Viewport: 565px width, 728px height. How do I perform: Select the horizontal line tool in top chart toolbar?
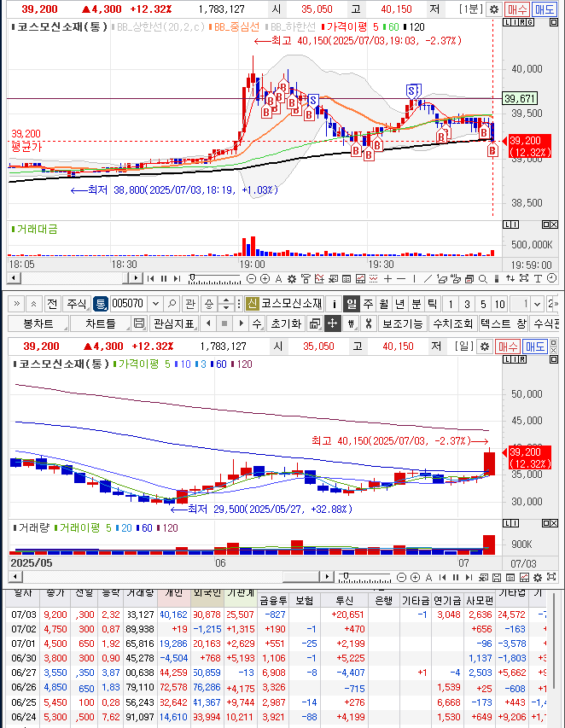pos(401,278)
